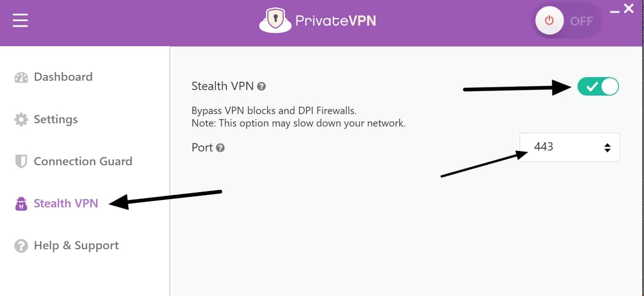Open Help & Support page

point(76,245)
